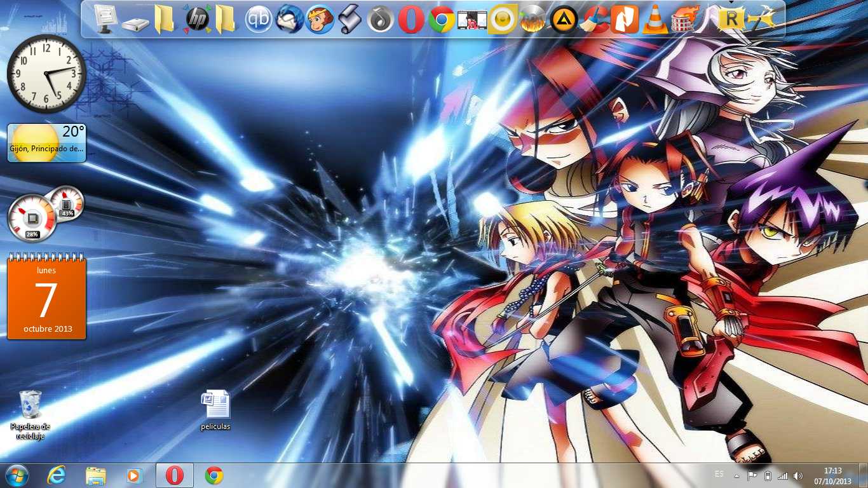The image size is (868, 488).
Task: Launch the burning disc app in dock
Action: click(533, 21)
